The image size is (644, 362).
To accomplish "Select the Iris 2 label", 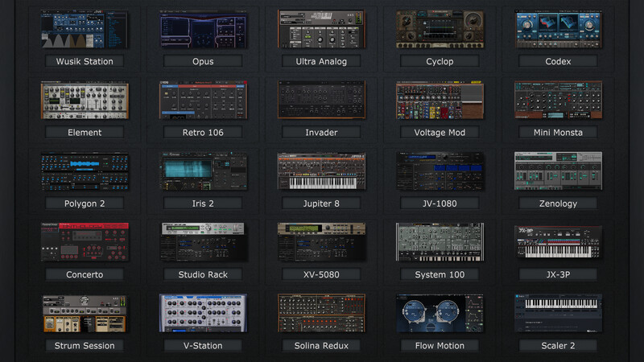I will 203,204.
